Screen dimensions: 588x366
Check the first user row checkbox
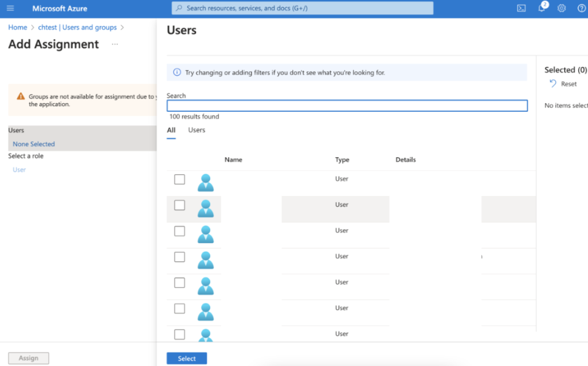179,179
